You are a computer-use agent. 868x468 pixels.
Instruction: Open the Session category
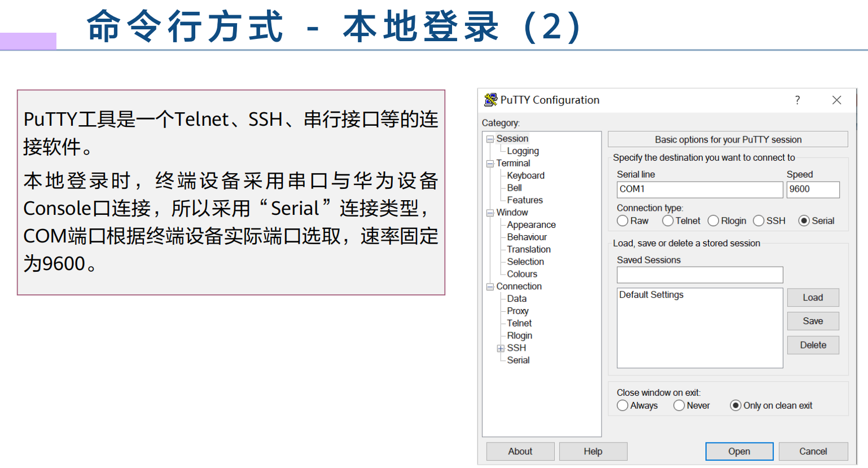pyautogui.click(x=512, y=139)
